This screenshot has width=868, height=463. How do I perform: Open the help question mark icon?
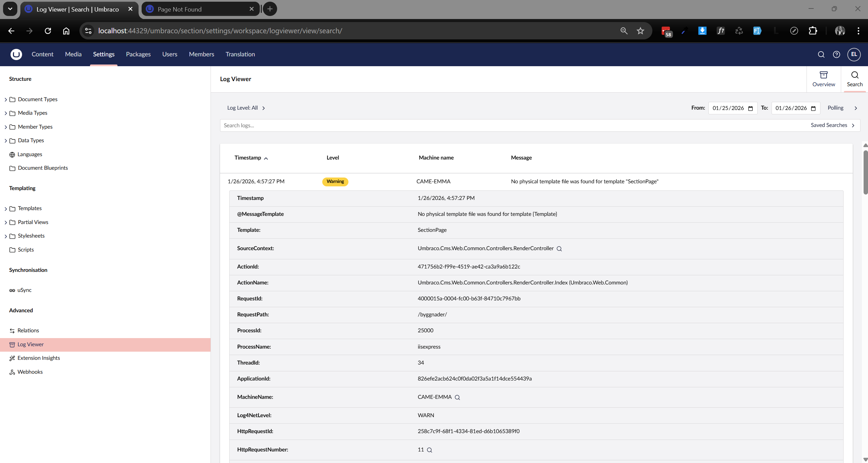pyautogui.click(x=836, y=54)
